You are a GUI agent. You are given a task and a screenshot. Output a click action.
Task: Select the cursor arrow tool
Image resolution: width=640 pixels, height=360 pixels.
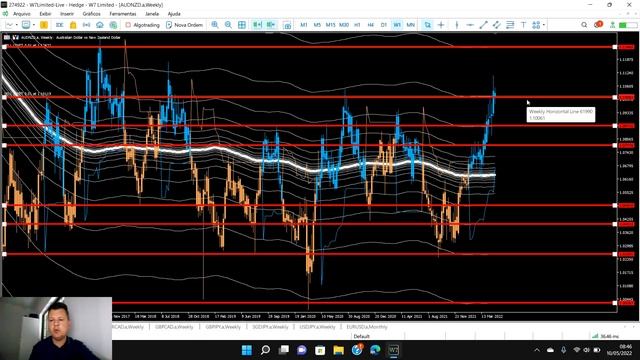coord(427,25)
